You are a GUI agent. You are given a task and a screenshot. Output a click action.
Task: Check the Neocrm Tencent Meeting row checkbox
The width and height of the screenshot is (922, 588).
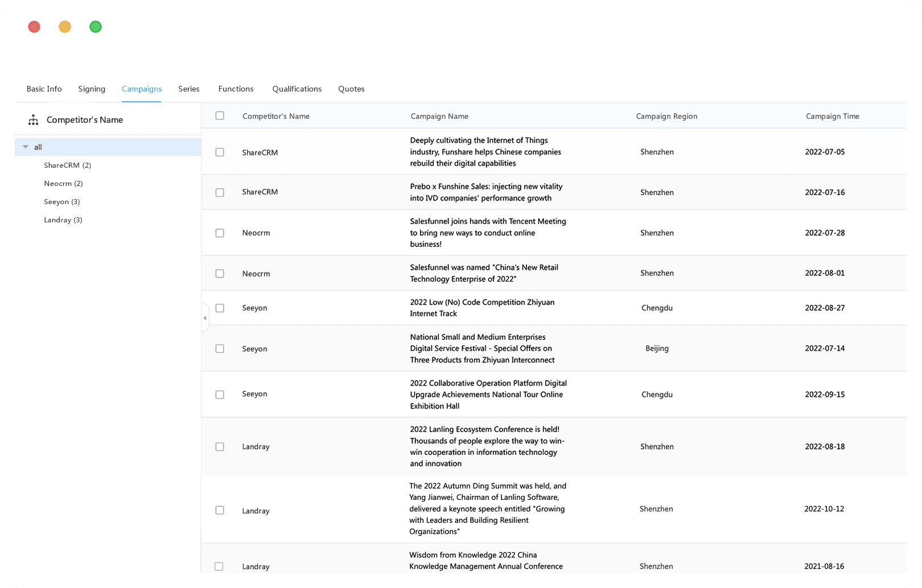(220, 233)
